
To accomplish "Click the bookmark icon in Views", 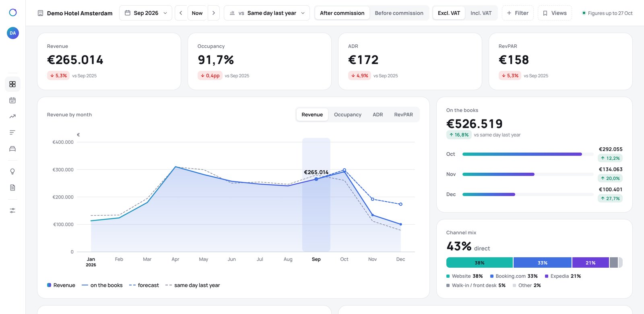I will click(545, 13).
